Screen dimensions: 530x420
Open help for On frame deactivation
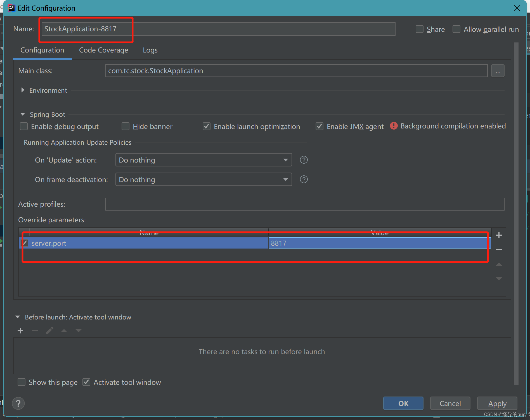click(x=304, y=179)
